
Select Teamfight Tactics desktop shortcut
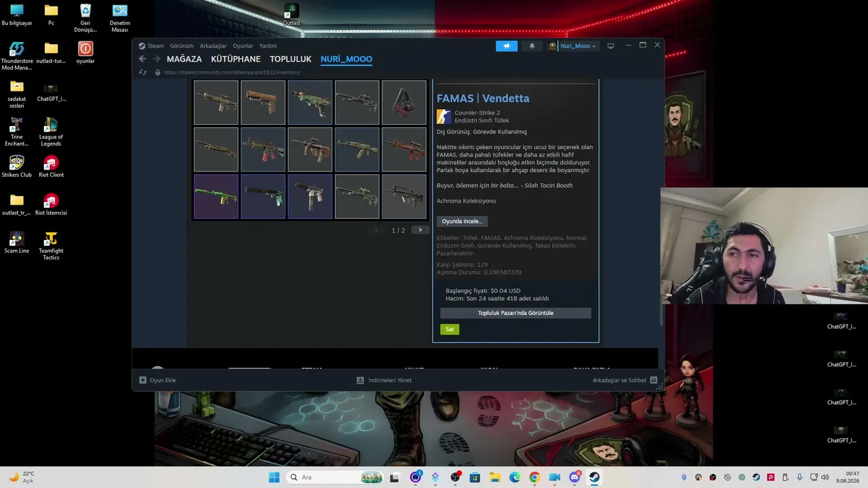[51, 246]
